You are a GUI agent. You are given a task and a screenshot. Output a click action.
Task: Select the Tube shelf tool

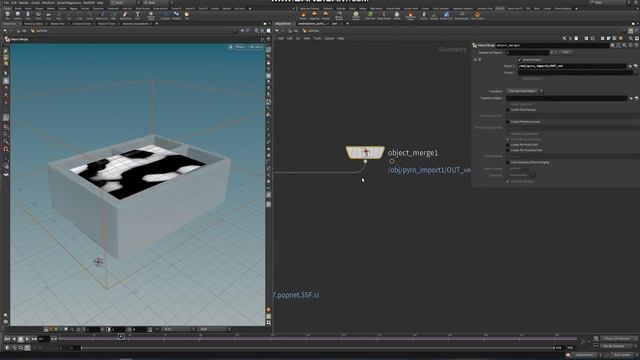click(28, 16)
